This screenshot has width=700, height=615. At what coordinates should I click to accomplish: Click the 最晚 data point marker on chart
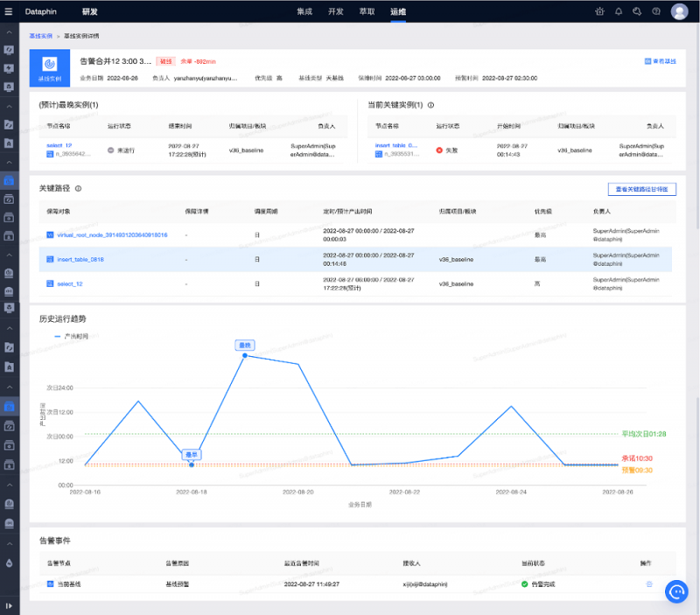[x=244, y=355]
